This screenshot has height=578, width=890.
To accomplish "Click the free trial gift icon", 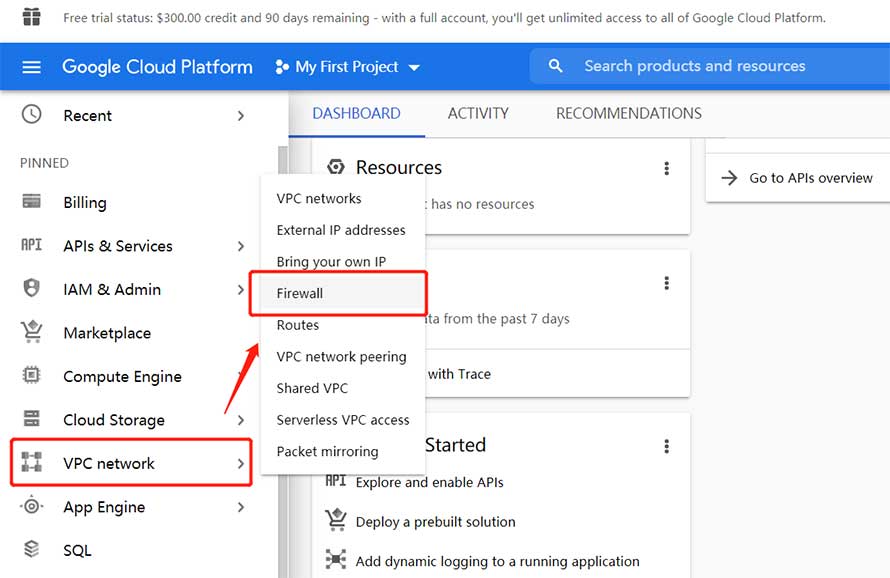I will (x=32, y=16).
